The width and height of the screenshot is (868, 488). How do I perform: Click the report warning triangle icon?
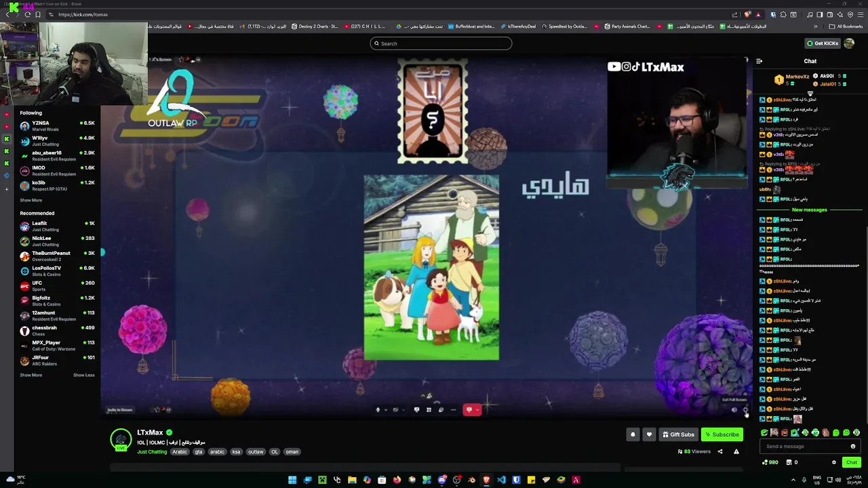tap(736, 451)
